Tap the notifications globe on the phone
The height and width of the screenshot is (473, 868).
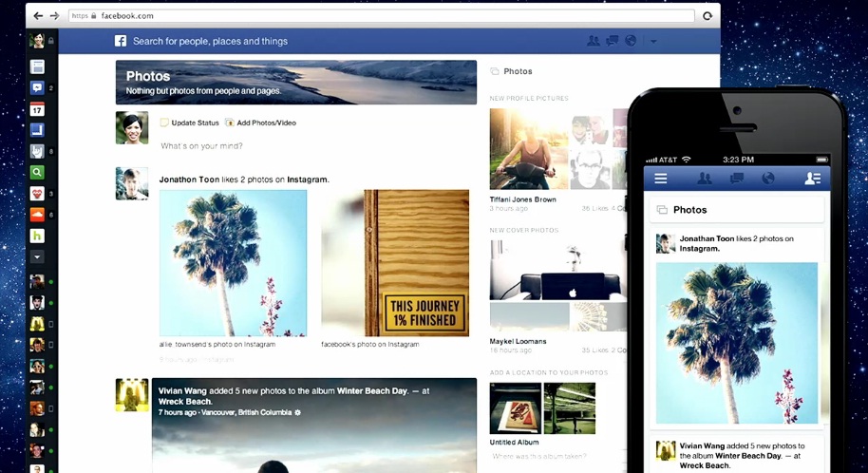[767, 179]
